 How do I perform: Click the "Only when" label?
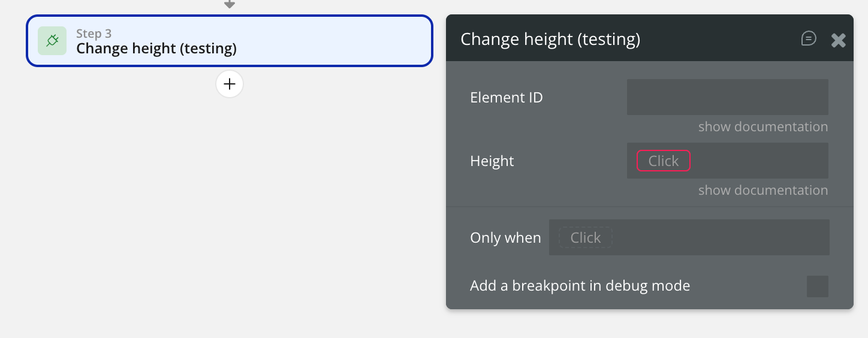pyautogui.click(x=505, y=238)
